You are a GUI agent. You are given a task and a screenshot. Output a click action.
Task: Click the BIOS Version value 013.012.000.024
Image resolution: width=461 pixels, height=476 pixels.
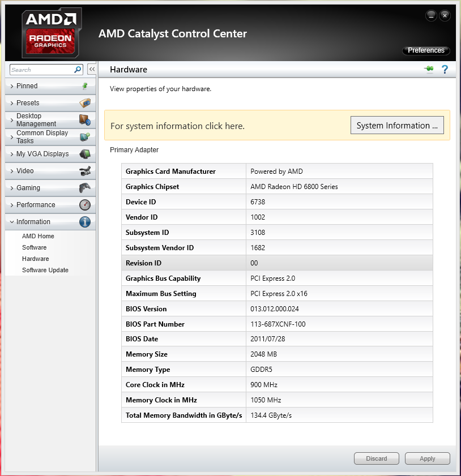[x=275, y=308]
